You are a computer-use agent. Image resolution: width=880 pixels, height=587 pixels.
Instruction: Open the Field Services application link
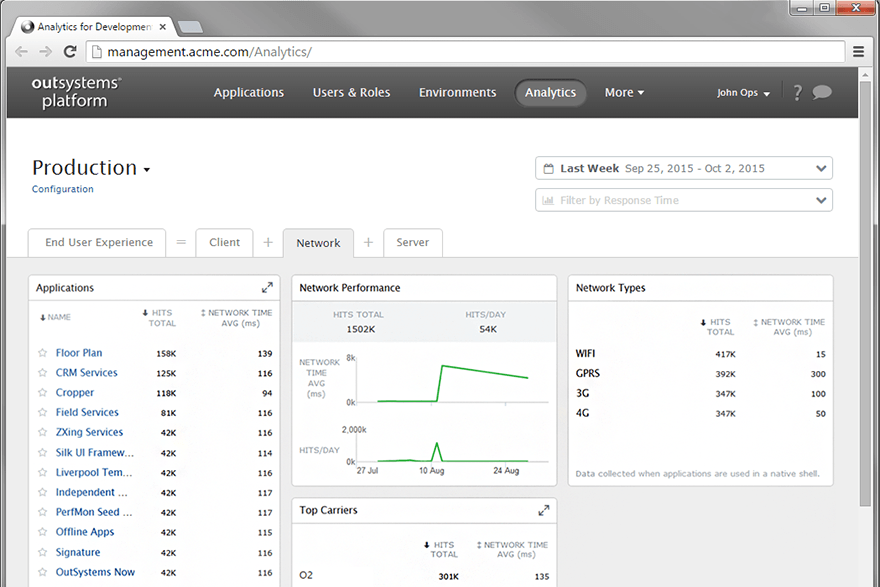pyautogui.click(x=87, y=412)
